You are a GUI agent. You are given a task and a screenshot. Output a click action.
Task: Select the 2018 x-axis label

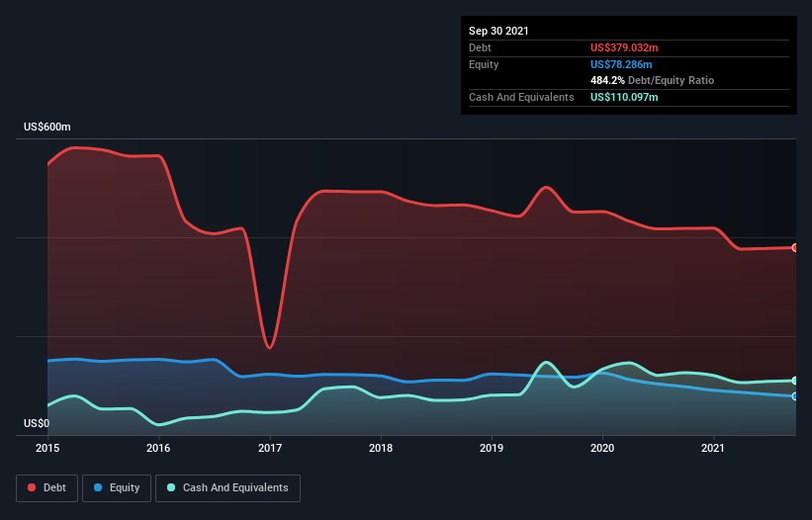click(381, 448)
